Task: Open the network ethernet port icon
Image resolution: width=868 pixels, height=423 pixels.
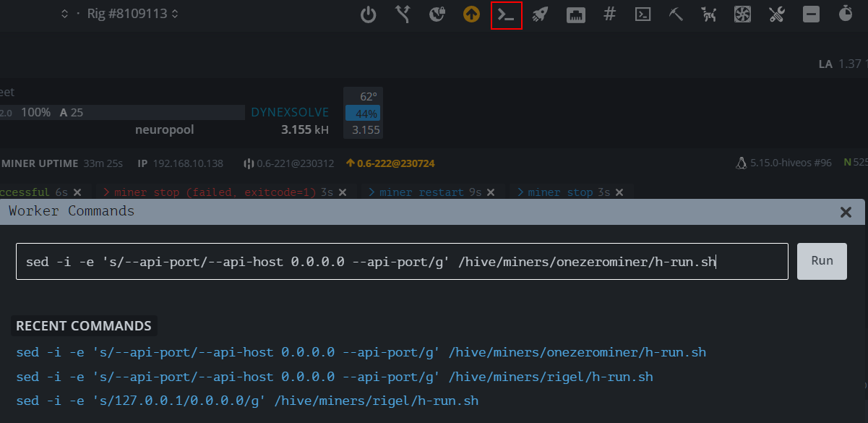Action: click(575, 14)
